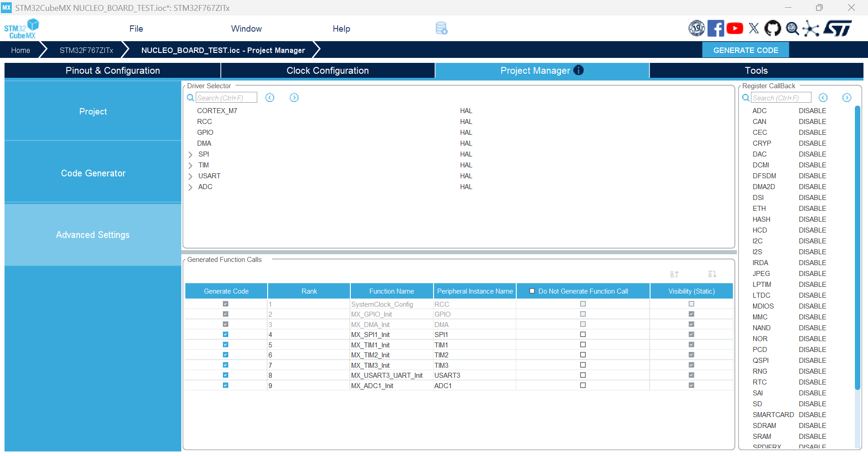Click the database update icon beside Help
868x456 pixels.
pyautogui.click(x=441, y=28)
